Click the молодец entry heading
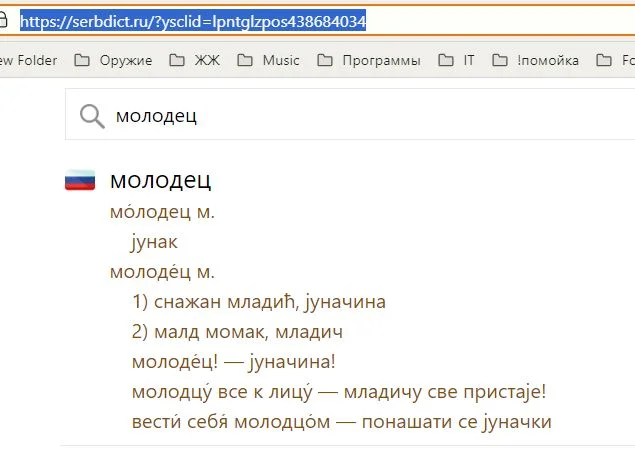The height and width of the screenshot is (456, 635). coord(160,180)
